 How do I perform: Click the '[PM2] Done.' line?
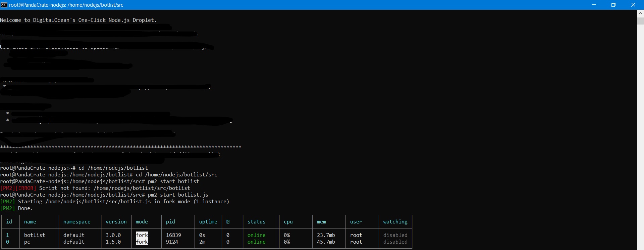pyautogui.click(x=16, y=208)
